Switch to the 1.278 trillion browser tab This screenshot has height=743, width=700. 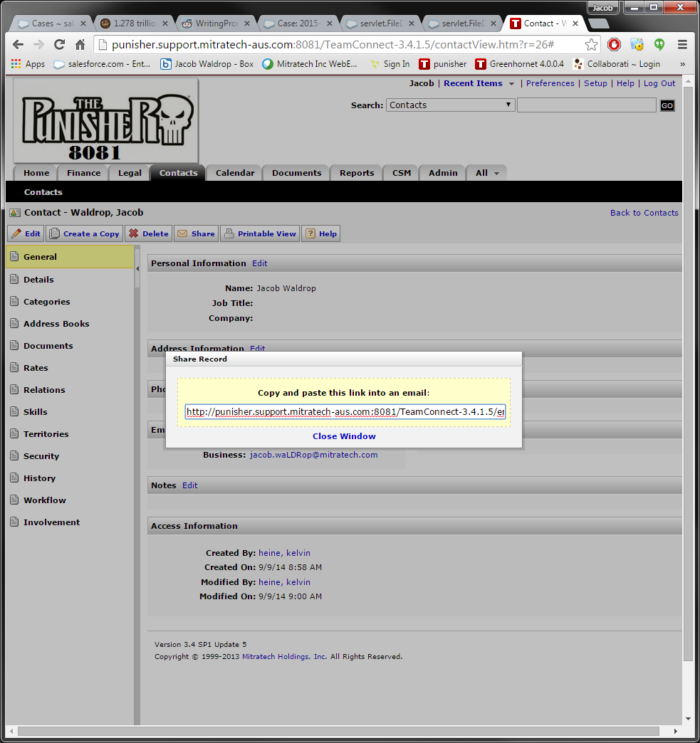tap(134, 23)
